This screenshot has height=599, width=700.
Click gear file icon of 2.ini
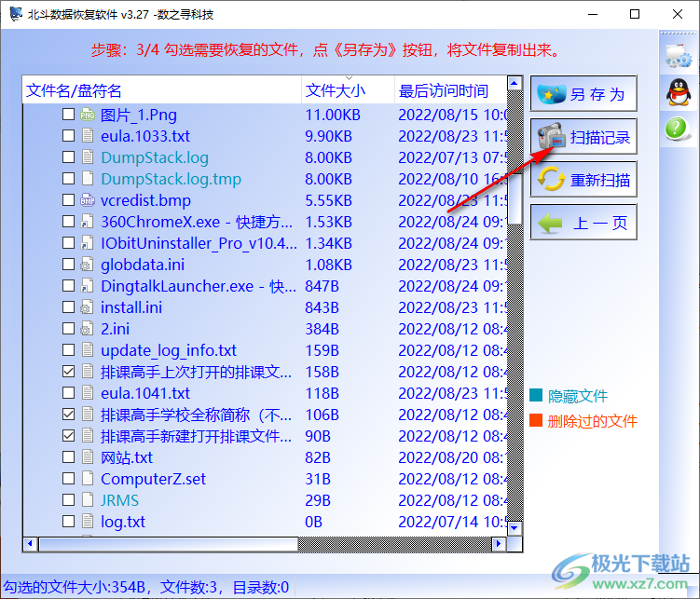click(87, 329)
